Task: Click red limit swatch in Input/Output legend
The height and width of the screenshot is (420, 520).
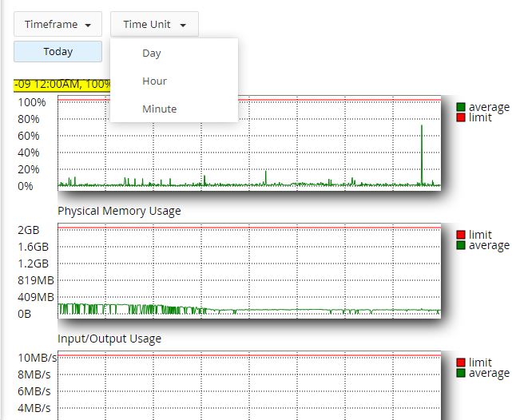Action: click(x=461, y=363)
